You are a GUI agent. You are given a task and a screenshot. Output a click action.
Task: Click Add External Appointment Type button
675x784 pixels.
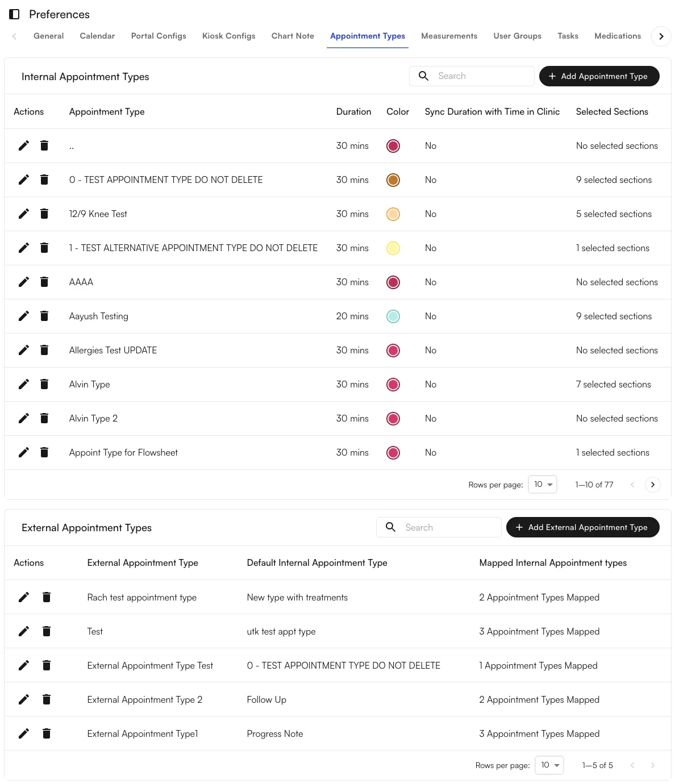click(582, 527)
